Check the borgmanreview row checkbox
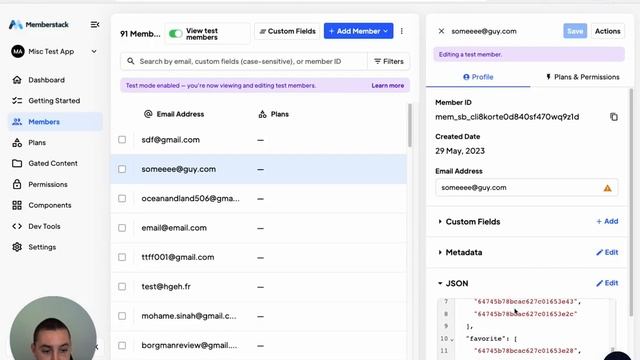This screenshot has height=360, width=640. tap(122, 345)
